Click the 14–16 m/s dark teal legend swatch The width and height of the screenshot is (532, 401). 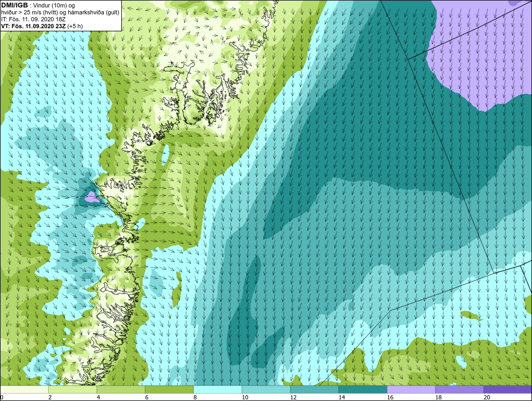(363, 389)
